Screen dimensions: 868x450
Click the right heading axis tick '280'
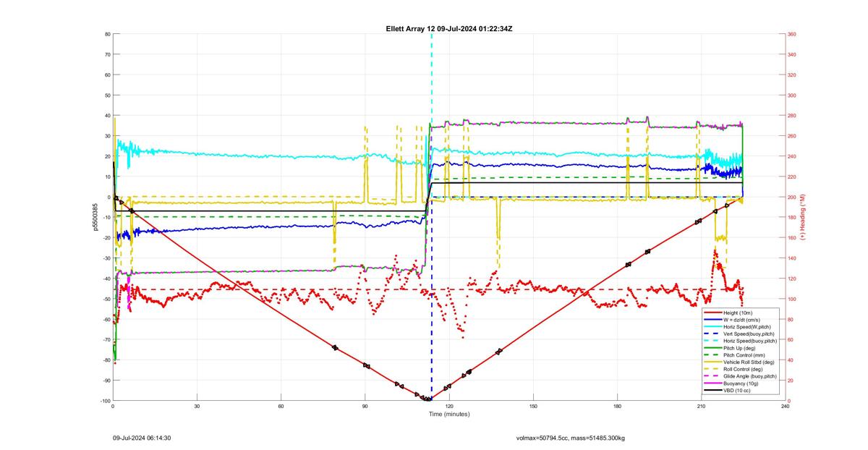pos(792,116)
